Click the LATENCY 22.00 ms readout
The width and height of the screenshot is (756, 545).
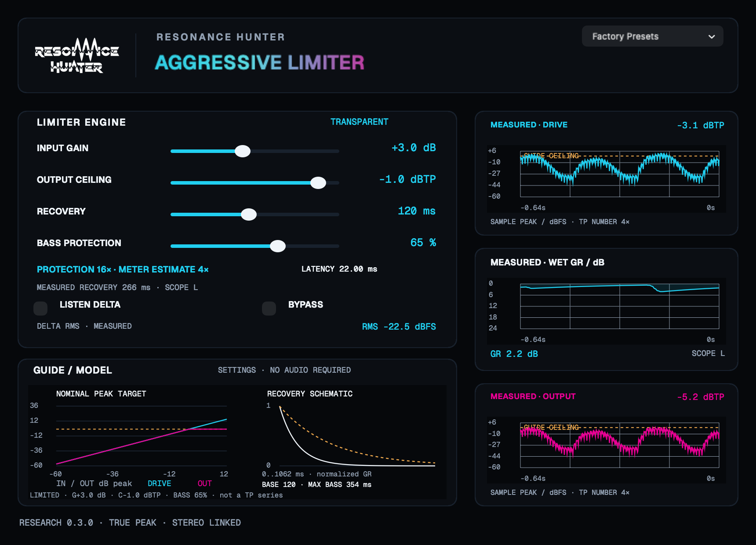point(339,269)
